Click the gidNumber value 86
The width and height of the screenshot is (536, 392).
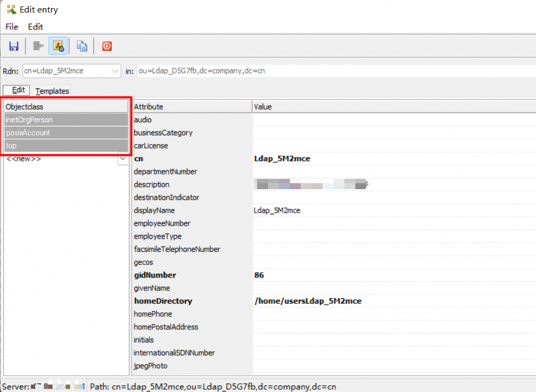click(x=259, y=275)
